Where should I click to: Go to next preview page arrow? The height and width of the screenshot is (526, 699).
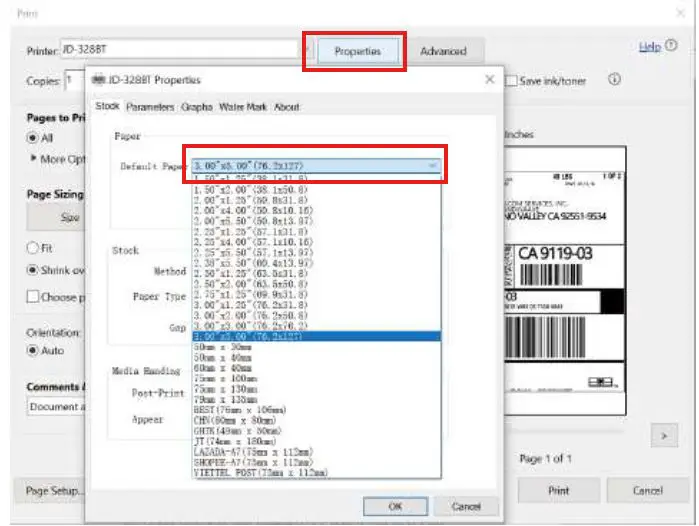click(x=664, y=436)
